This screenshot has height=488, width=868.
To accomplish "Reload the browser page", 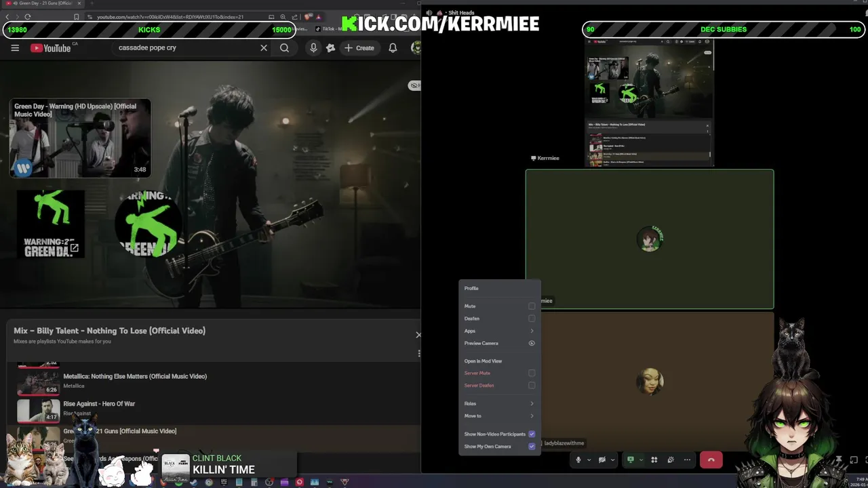I will pyautogui.click(x=28, y=17).
